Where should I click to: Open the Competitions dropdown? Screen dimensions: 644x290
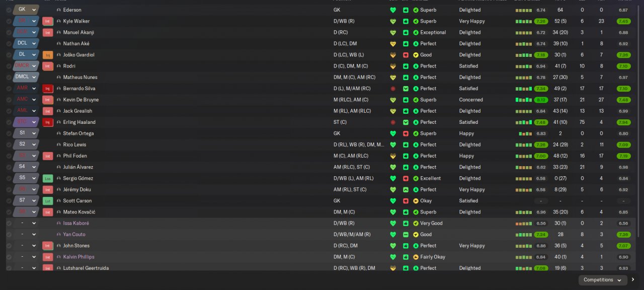point(602,280)
